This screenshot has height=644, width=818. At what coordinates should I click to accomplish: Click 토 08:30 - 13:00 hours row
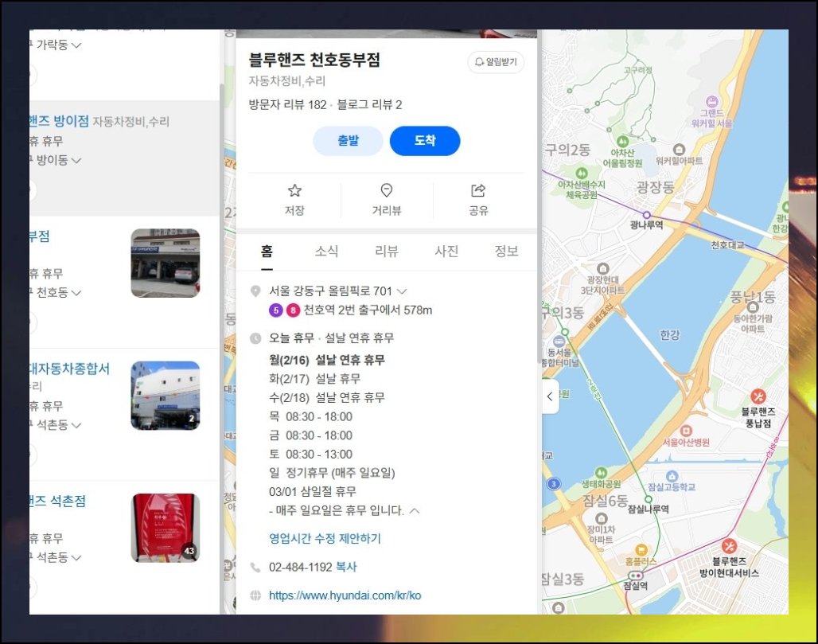click(x=310, y=455)
